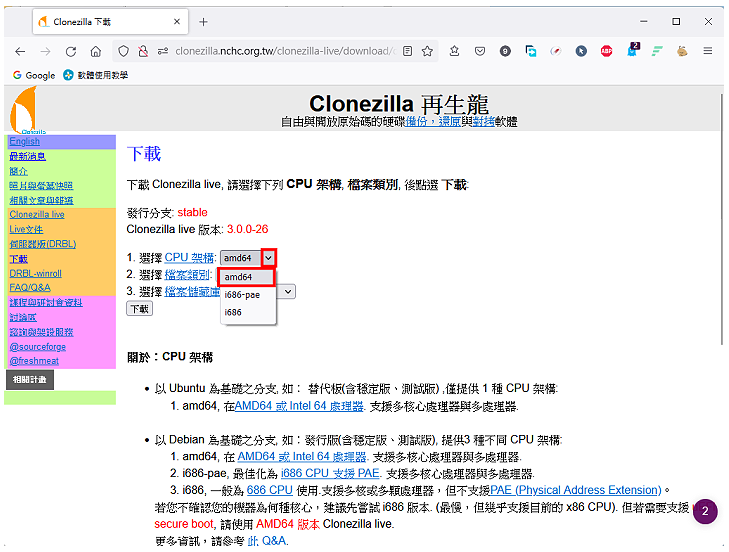Viewport: 729px width, 552px height.
Task: Click the 下載 download button
Action: [x=139, y=309]
